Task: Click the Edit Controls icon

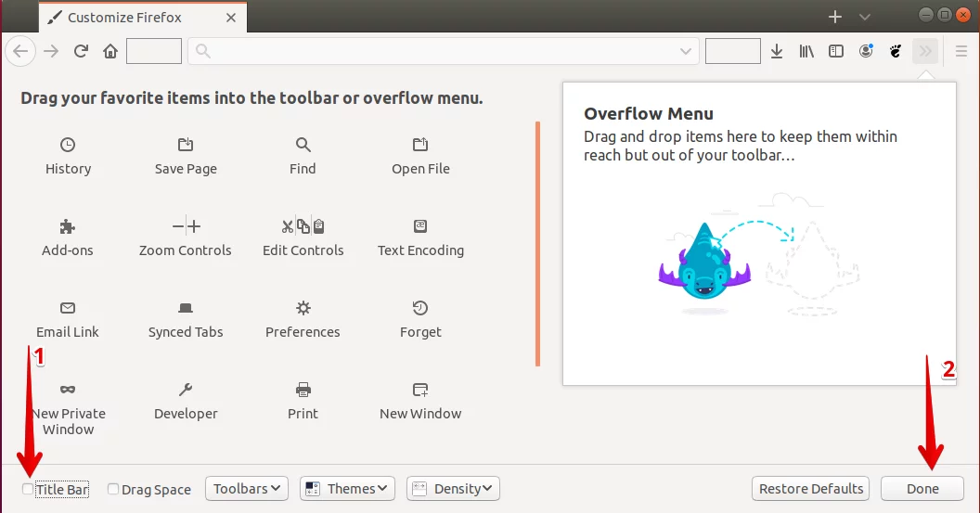Action: (x=303, y=226)
